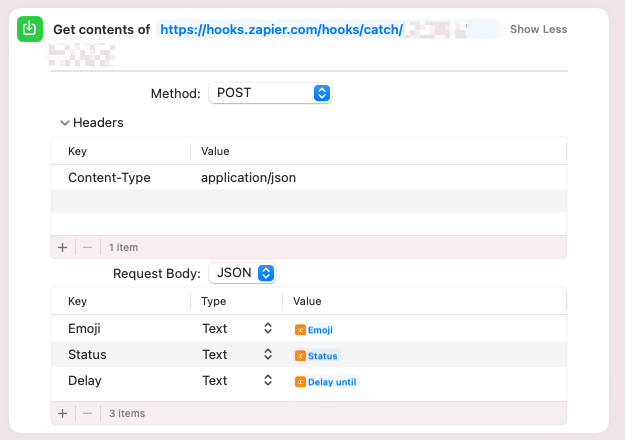
Task: Change the type stepper for Emoji row
Action: (x=268, y=328)
